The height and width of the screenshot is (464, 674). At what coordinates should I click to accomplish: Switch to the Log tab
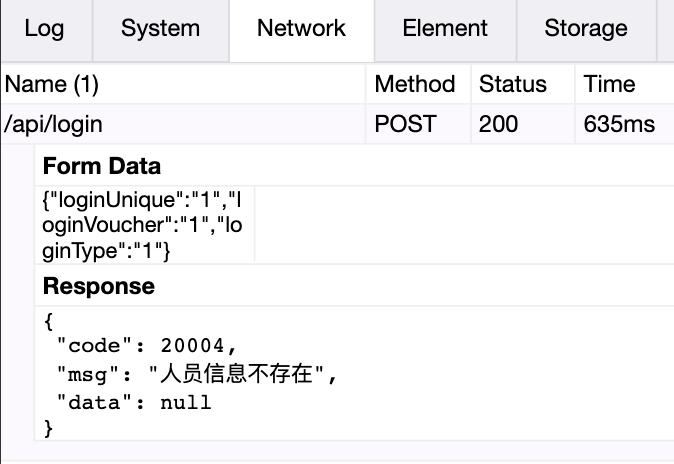(x=44, y=28)
